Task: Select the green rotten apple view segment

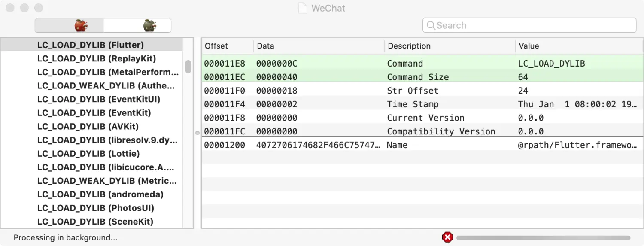Action: coord(137,25)
